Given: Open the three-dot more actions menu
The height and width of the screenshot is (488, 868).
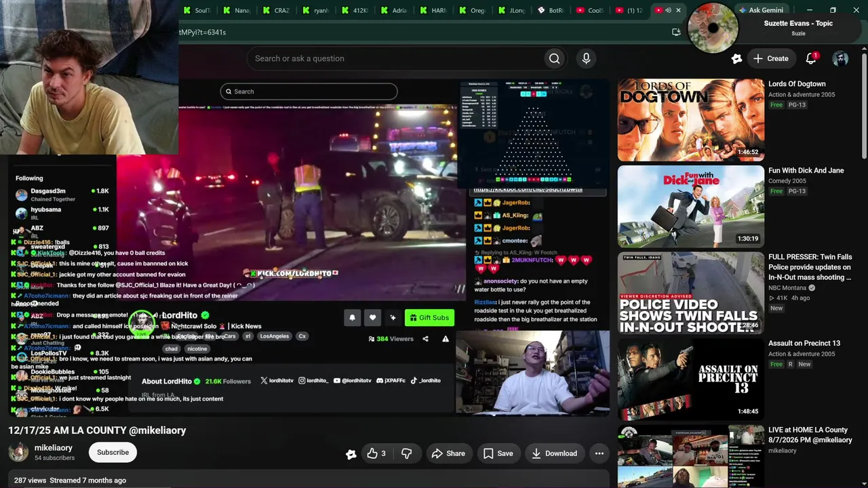Looking at the screenshot, I should [599, 453].
